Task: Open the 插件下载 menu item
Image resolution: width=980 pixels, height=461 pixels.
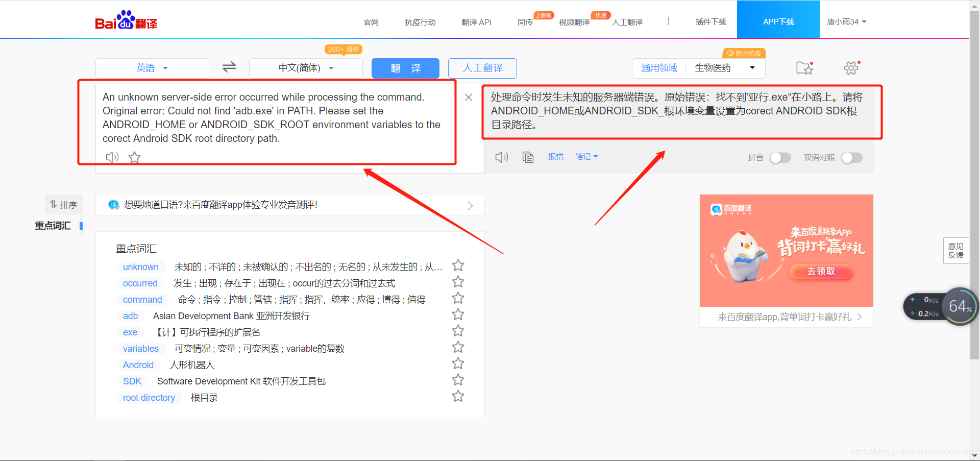Action: pos(711,22)
